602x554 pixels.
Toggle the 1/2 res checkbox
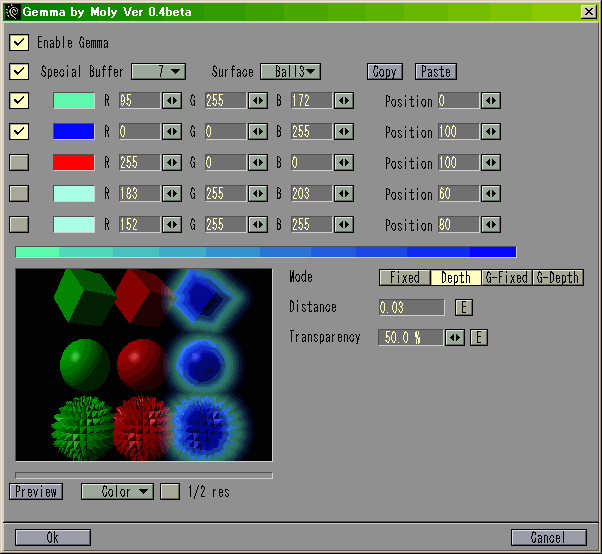coord(170,492)
